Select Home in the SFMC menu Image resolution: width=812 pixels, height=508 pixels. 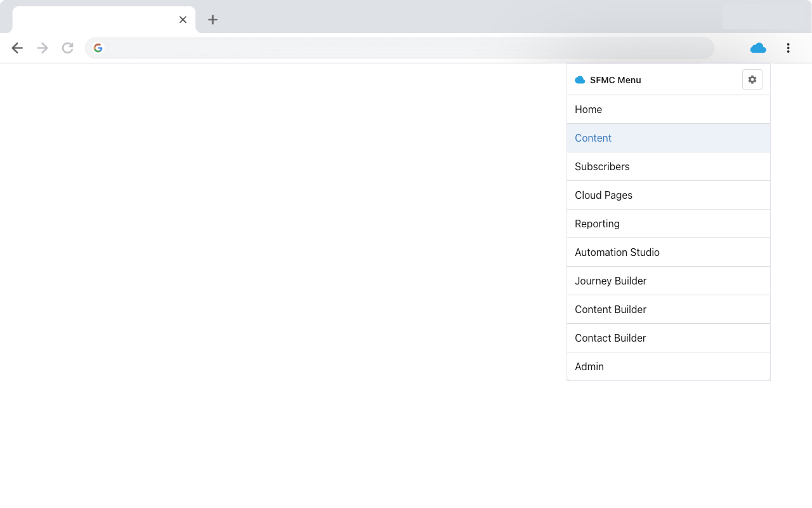tap(669, 109)
